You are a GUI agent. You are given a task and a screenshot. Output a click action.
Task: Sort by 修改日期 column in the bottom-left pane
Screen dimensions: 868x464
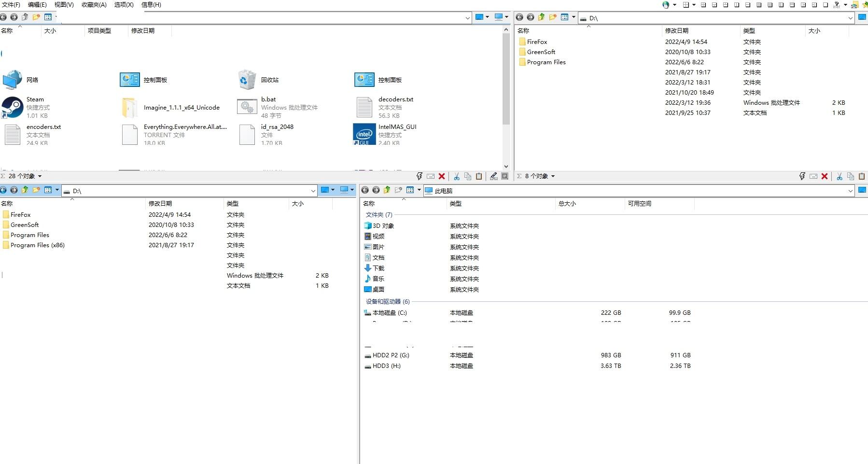pos(160,204)
